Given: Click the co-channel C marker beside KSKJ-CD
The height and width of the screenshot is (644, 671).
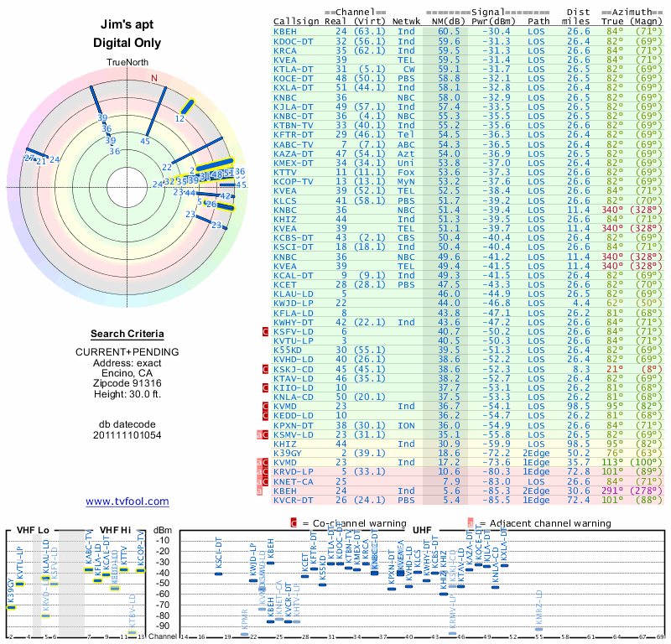Looking at the screenshot, I should (265, 369).
